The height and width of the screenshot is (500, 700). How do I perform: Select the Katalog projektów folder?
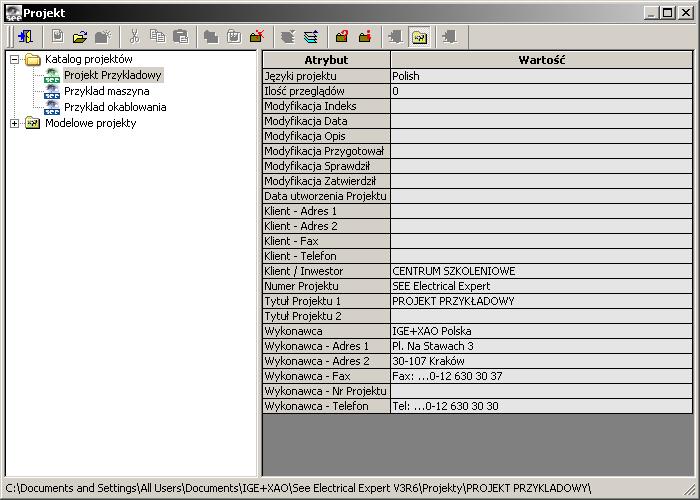(x=88, y=59)
